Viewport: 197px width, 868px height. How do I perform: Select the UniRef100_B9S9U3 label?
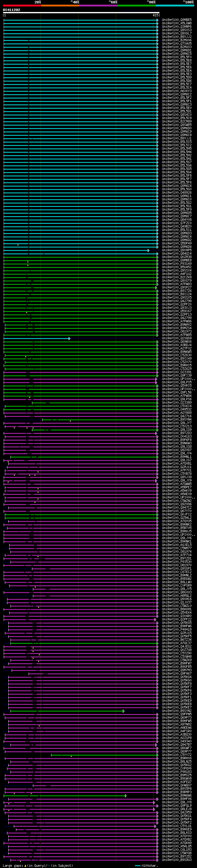177,860
